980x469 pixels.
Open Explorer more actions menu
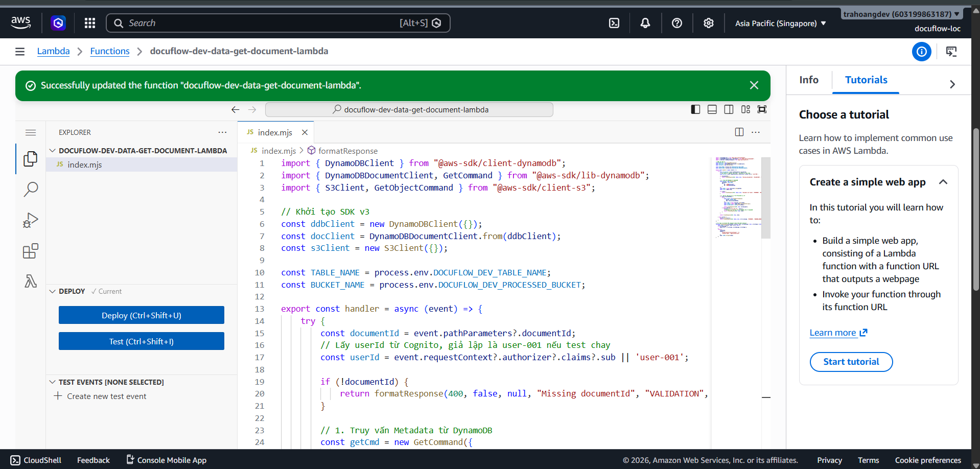(222, 132)
